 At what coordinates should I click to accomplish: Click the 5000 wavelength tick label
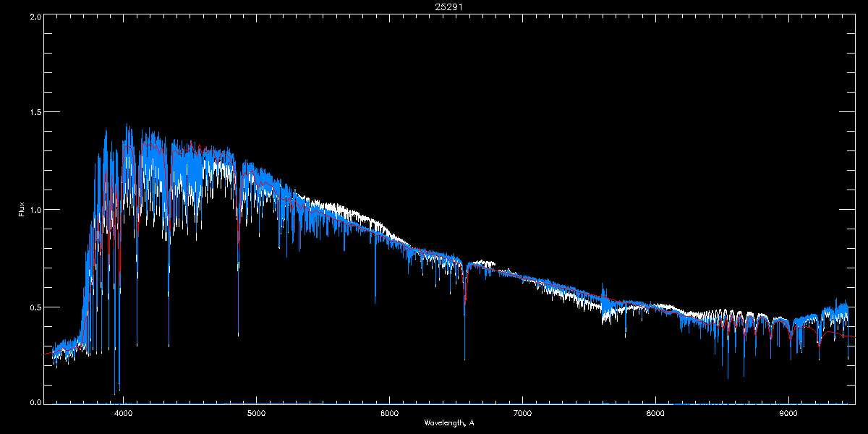256,413
